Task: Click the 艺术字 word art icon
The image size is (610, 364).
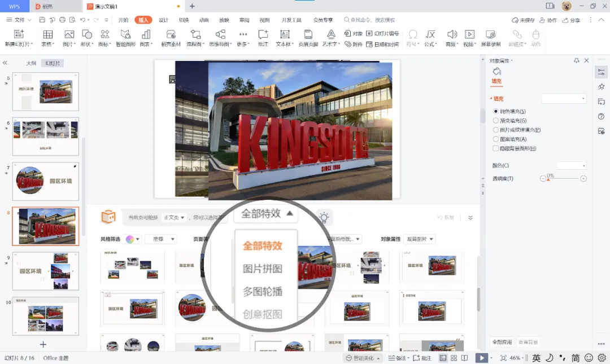Action: coord(330,38)
